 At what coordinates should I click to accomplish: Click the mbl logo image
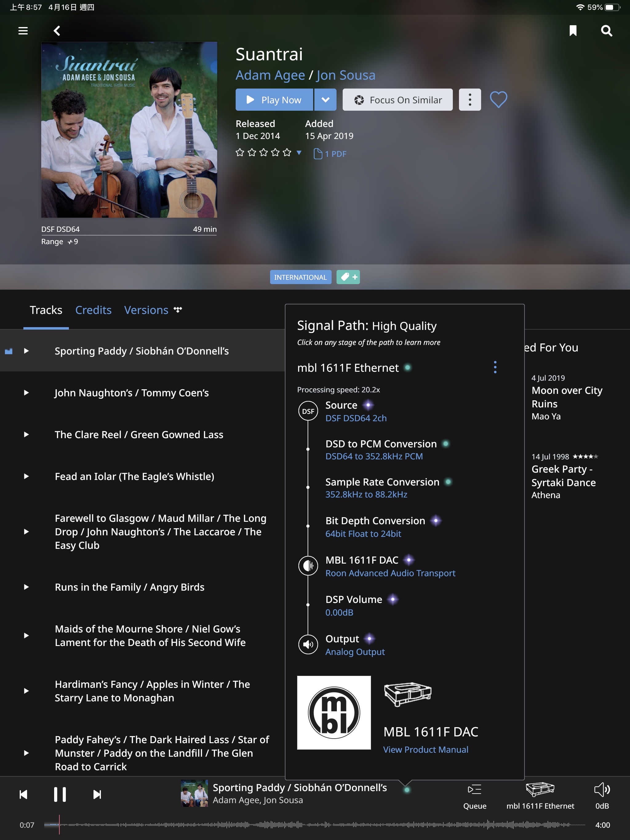click(334, 712)
